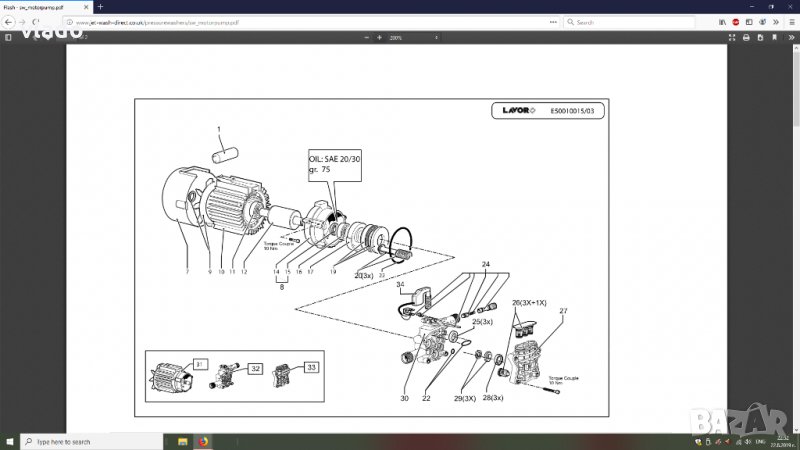Viewport: 800px width, 450px height.
Task: Expand the PDF viewer tools menu
Action: click(x=789, y=37)
